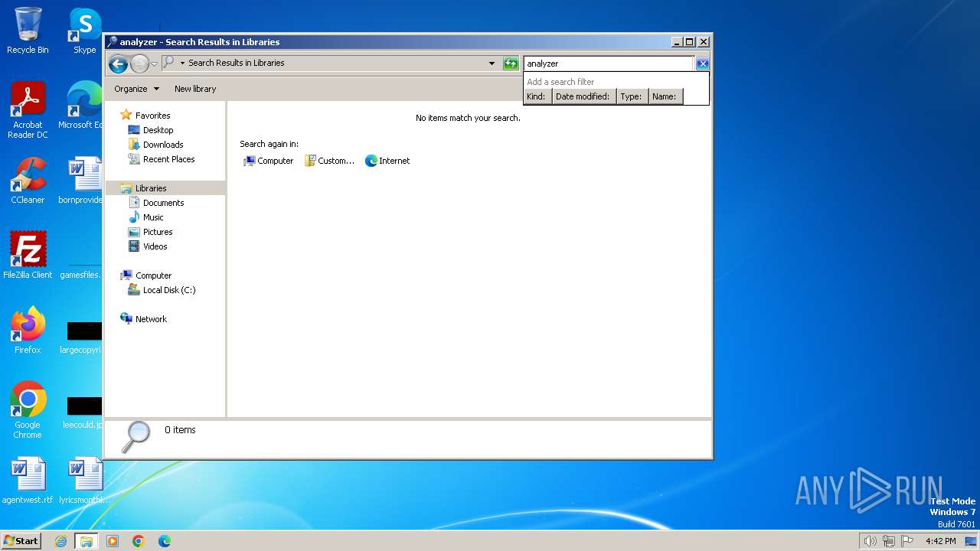Click Windows Explorer taskbar button
The width and height of the screenshot is (980, 551).
87,541
